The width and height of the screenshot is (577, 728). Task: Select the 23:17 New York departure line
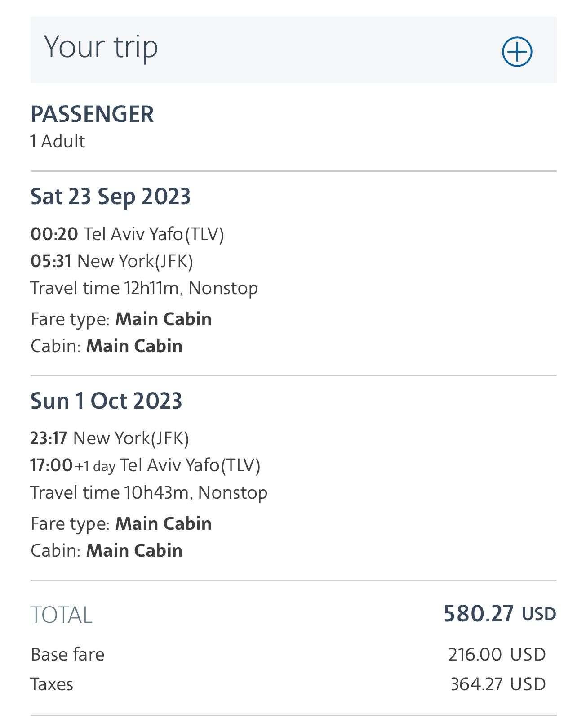point(110,438)
